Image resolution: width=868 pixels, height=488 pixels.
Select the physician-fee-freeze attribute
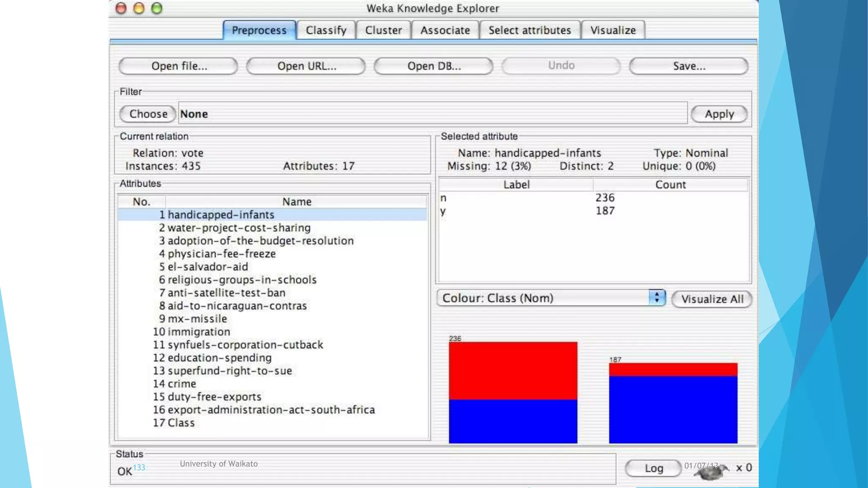tap(221, 254)
